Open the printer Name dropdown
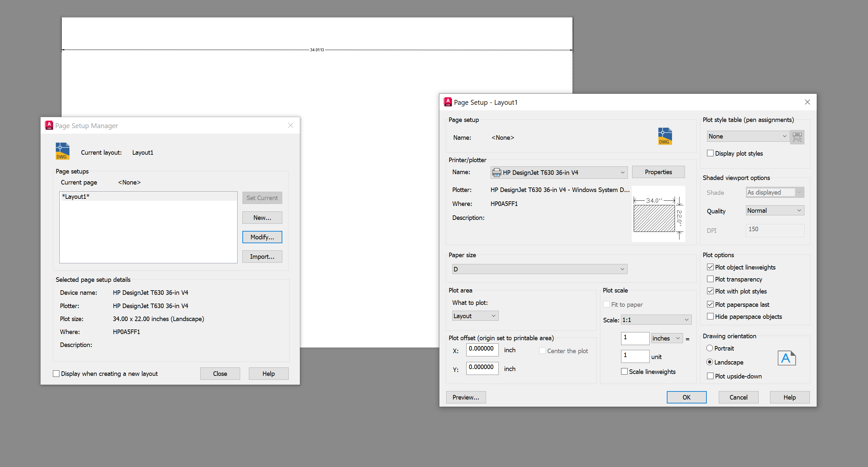This screenshot has width=868, height=467. click(559, 173)
